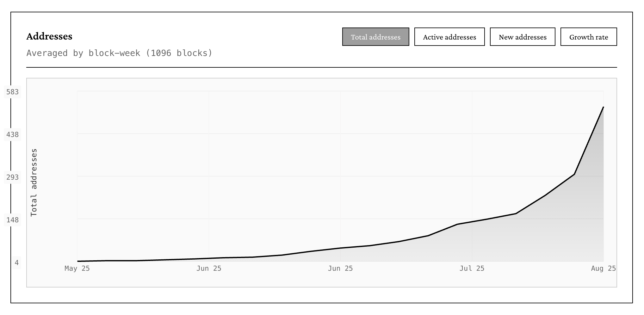Click the block-week averaging subtitle text
This screenshot has width=644, height=315.
119,53
